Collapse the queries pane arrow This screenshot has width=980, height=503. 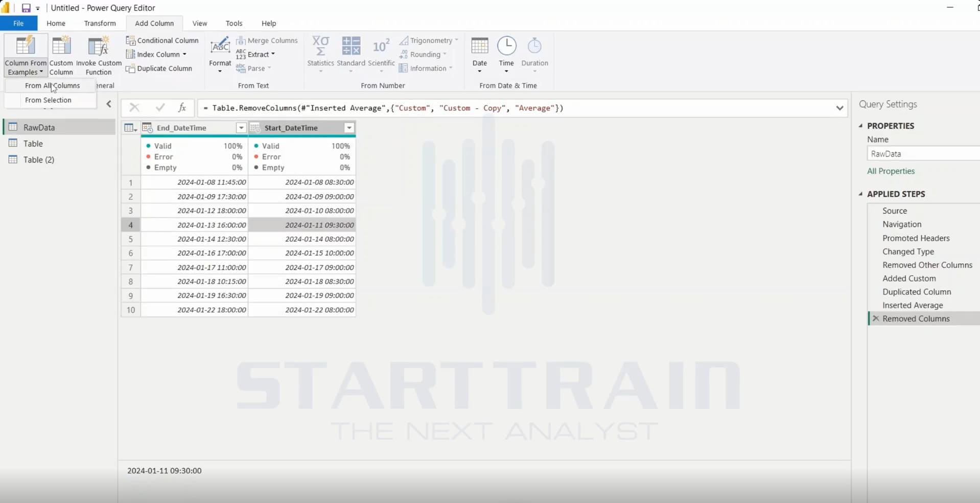(109, 104)
